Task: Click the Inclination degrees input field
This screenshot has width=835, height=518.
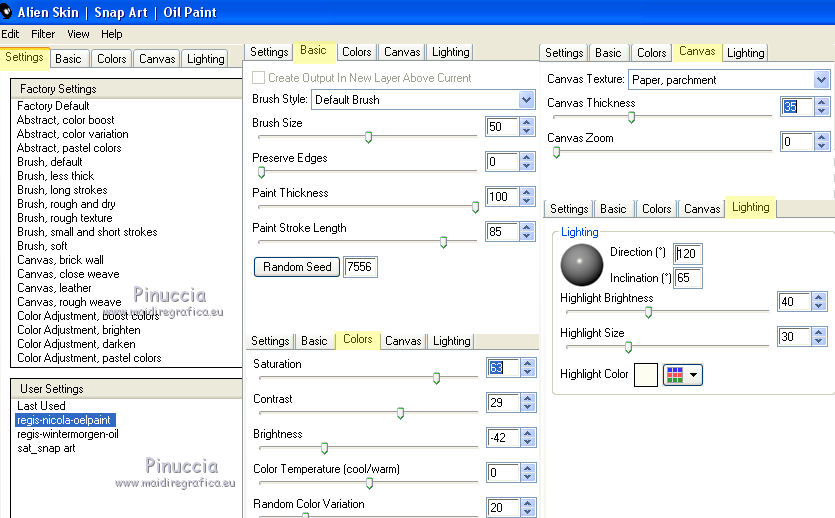Action: [x=687, y=278]
